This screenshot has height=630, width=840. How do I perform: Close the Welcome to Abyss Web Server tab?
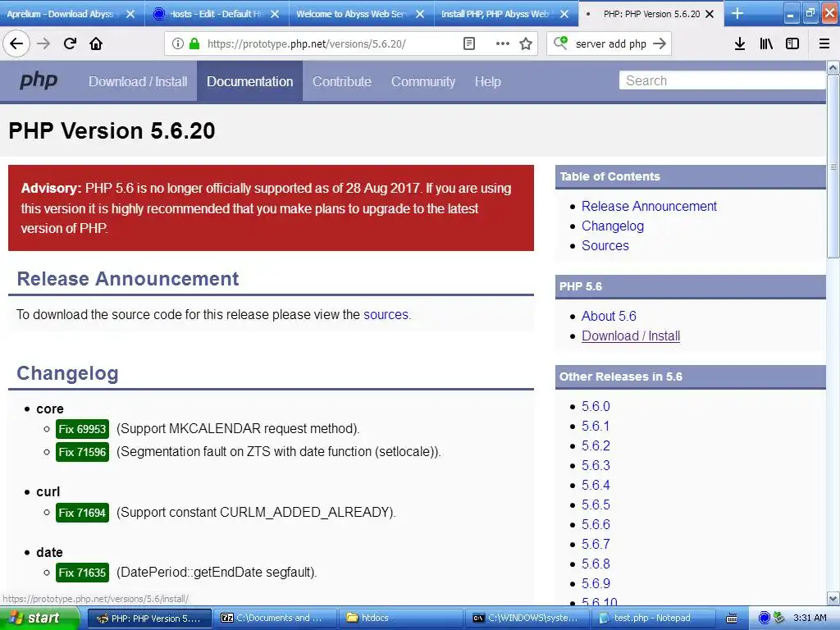(x=420, y=14)
